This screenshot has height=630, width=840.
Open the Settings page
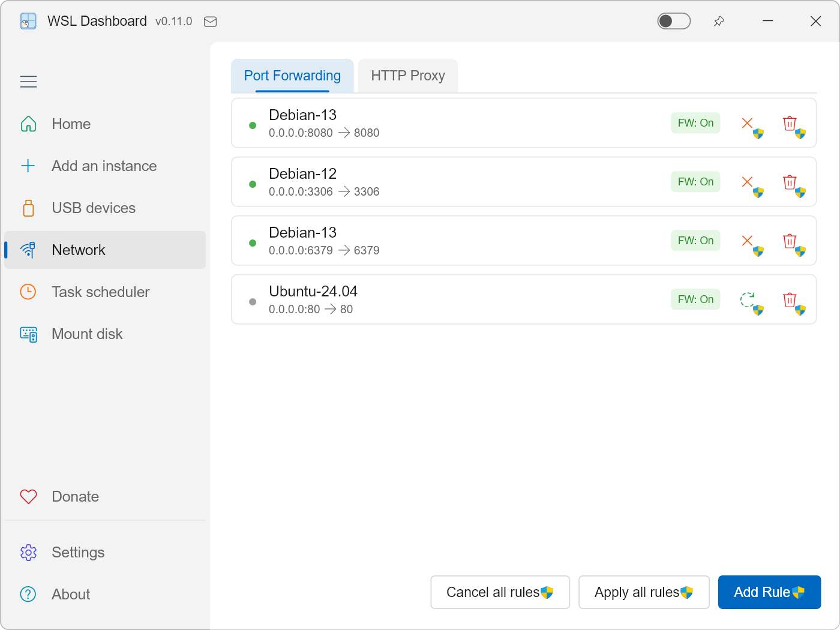tap(105, 553)
